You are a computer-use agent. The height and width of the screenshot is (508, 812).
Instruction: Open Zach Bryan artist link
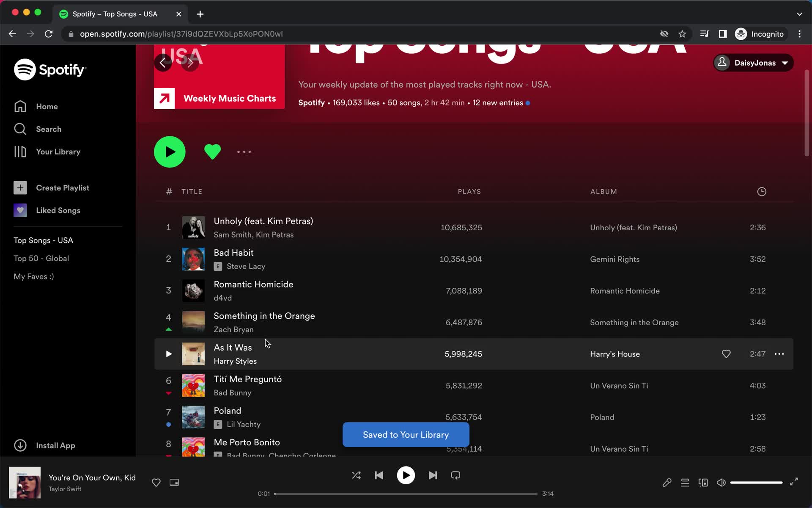(x=233, y=329)
